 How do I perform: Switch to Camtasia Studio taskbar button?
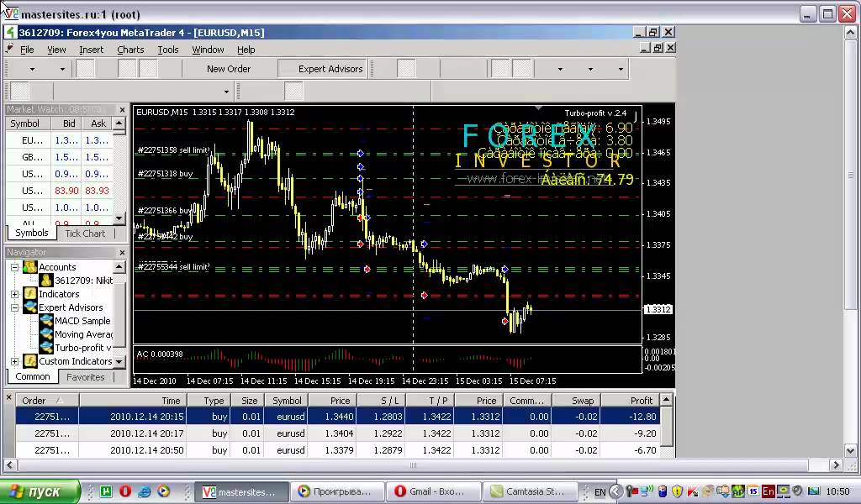(x=531, y=491)
